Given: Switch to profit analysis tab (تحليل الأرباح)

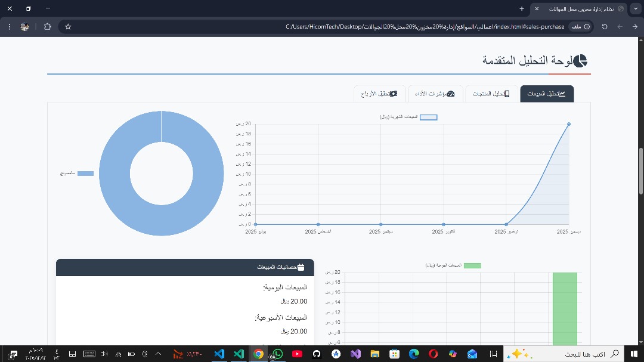Looking at the screenshot, I should point(379,94).
